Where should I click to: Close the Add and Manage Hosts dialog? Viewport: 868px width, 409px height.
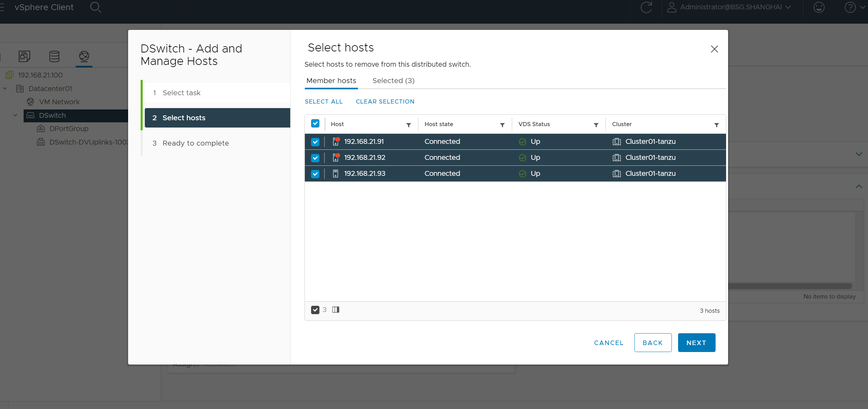pyautogui.click(x=714, y=49)
